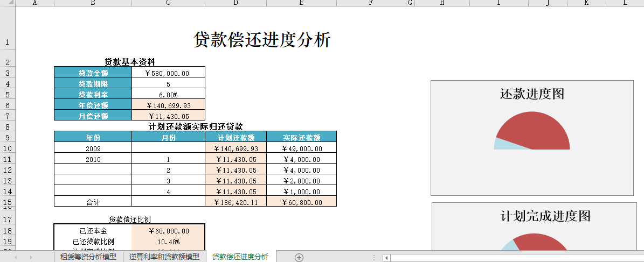This screenshot has height=262, width=644.
Task: Switch to the 逆算利率和贷款额模型 sheet tab
Action: pos(164,257)
